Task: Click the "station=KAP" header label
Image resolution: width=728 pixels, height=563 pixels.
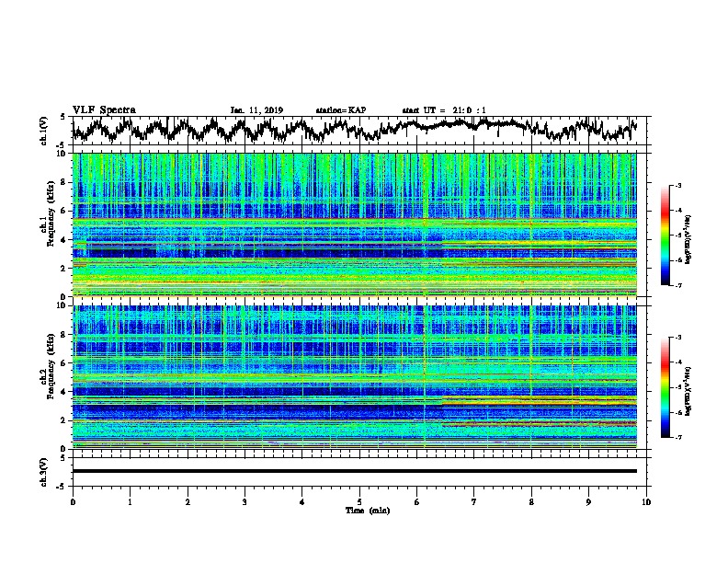Action: tap(341, 110)
